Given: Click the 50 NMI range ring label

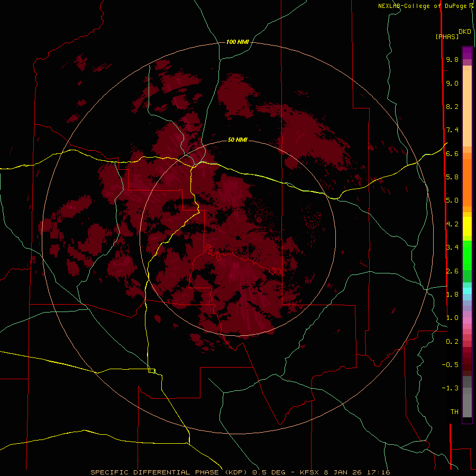Looking at the screenshot, I should (x=237, y=140).
